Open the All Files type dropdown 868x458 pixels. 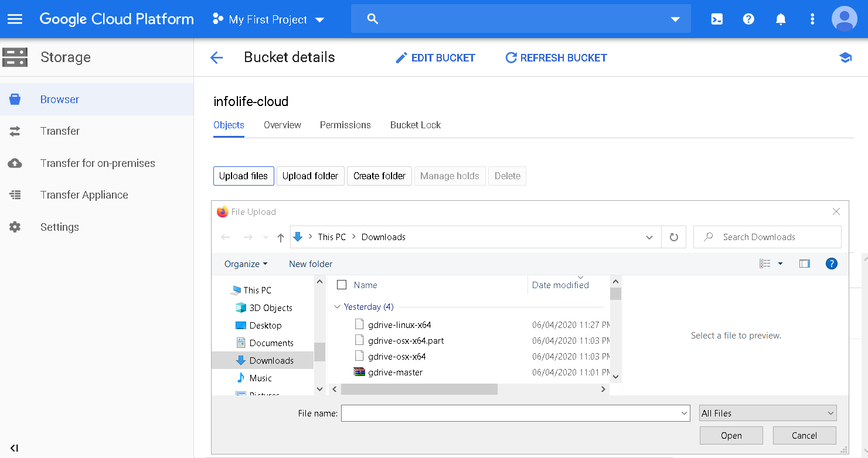[768, 413]
